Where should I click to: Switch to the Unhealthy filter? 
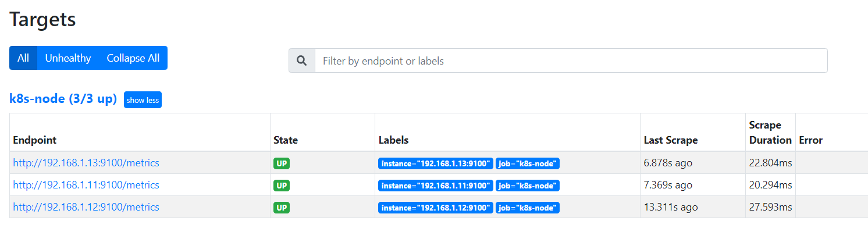point(68,58)
